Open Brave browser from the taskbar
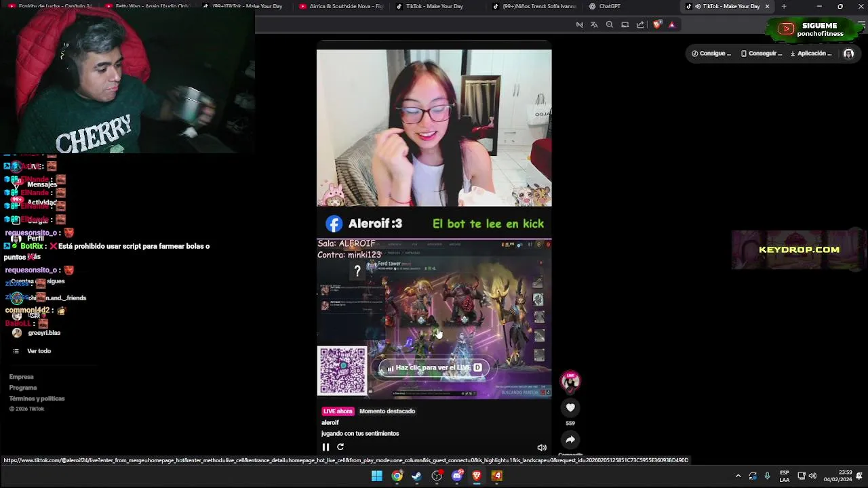This screenshot has height=488, width=868. tap(477, 476)
